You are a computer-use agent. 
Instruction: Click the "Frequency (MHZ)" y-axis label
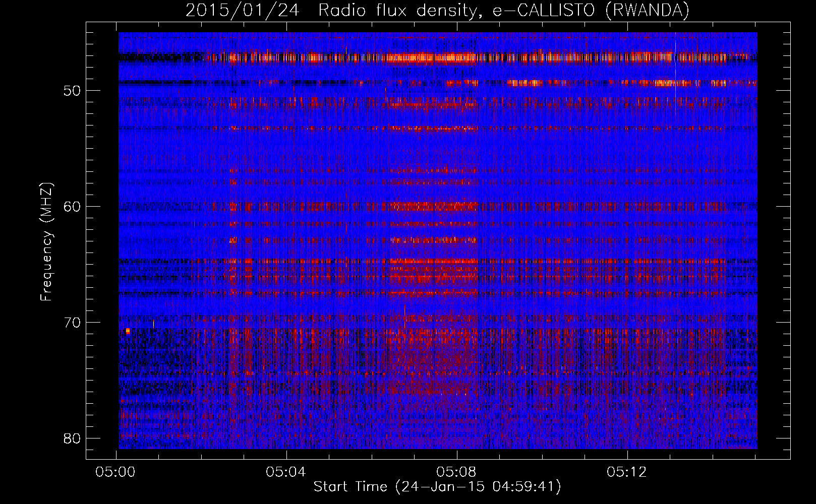[x=46, y=242]
